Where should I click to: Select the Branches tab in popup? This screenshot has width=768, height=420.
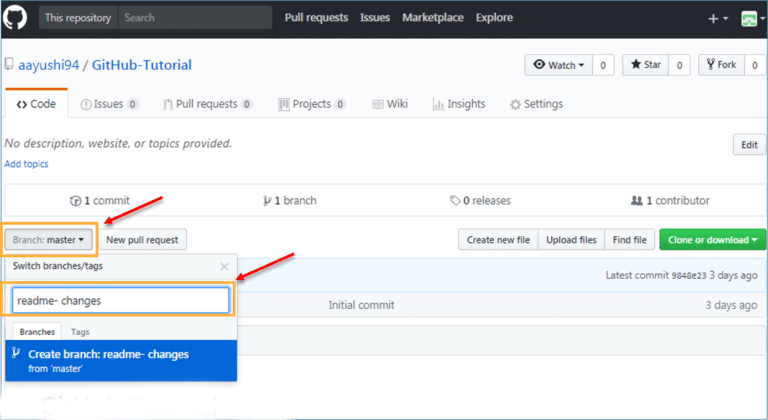point(37,332)
